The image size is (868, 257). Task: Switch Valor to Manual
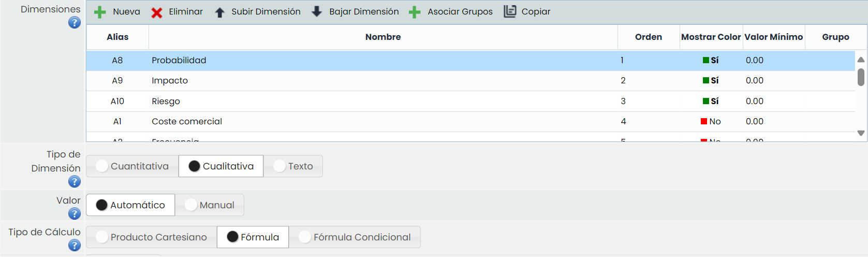(209, 205)
